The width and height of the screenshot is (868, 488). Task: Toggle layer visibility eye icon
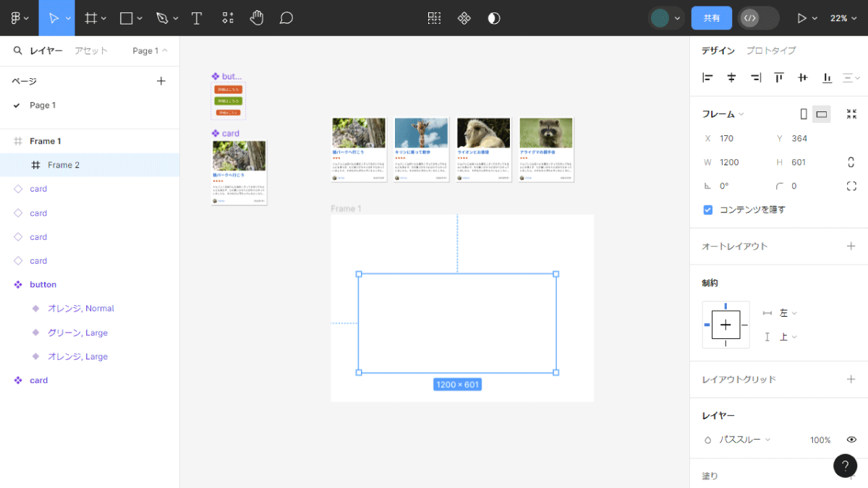click(x=851, y=440)
